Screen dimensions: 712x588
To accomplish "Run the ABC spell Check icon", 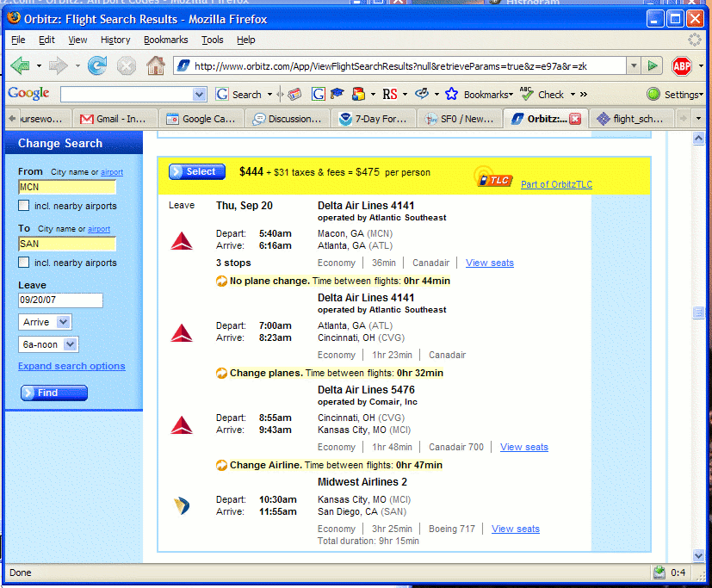I will [527, 94].
